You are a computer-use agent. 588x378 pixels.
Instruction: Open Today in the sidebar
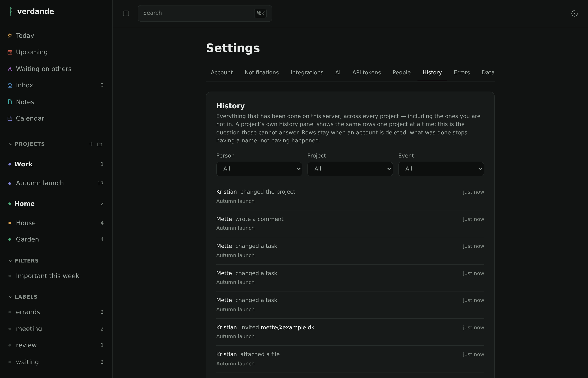click(56, 35)
